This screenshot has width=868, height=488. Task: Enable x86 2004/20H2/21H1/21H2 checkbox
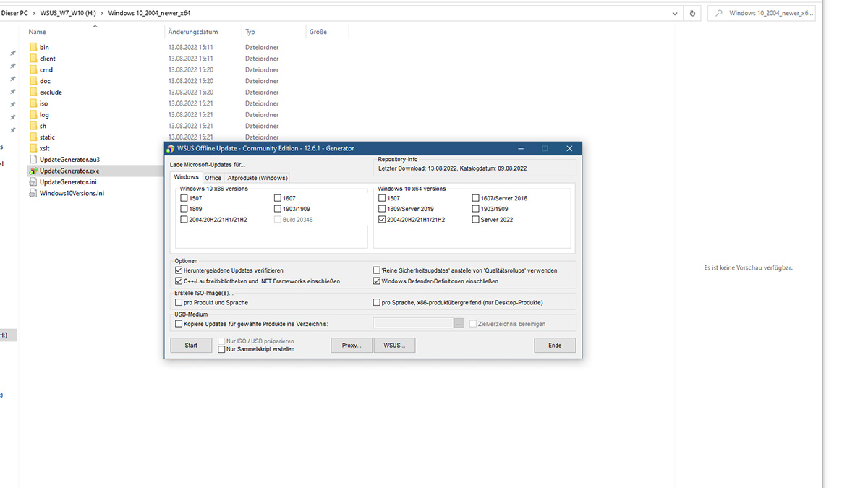[x=184, y=220]
